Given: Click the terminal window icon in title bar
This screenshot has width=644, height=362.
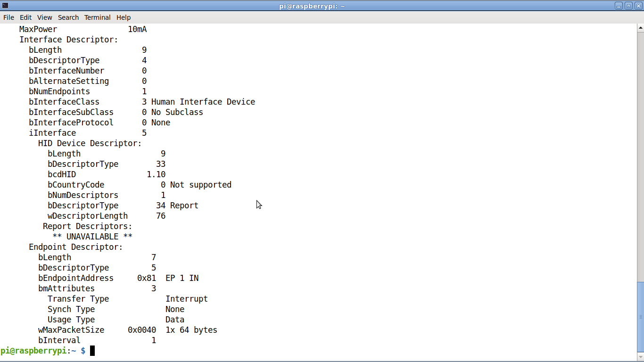Looking at the screenshot, I should 5,6.
